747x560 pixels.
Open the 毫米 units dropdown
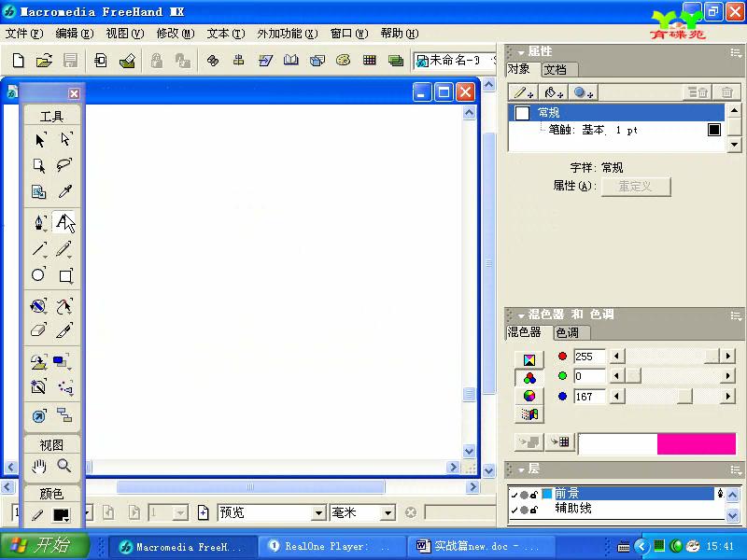(388, 513)
